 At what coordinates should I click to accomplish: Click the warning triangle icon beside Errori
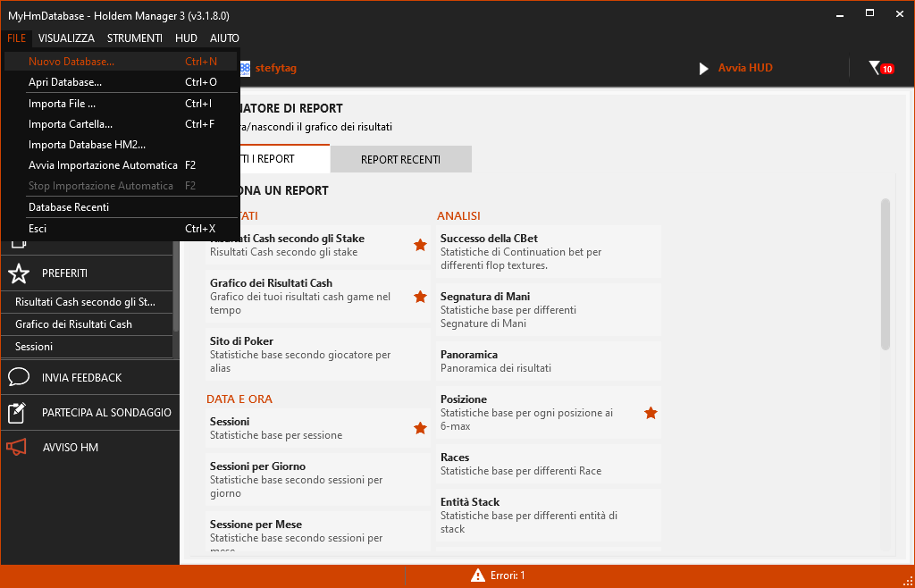coord(478,575)
